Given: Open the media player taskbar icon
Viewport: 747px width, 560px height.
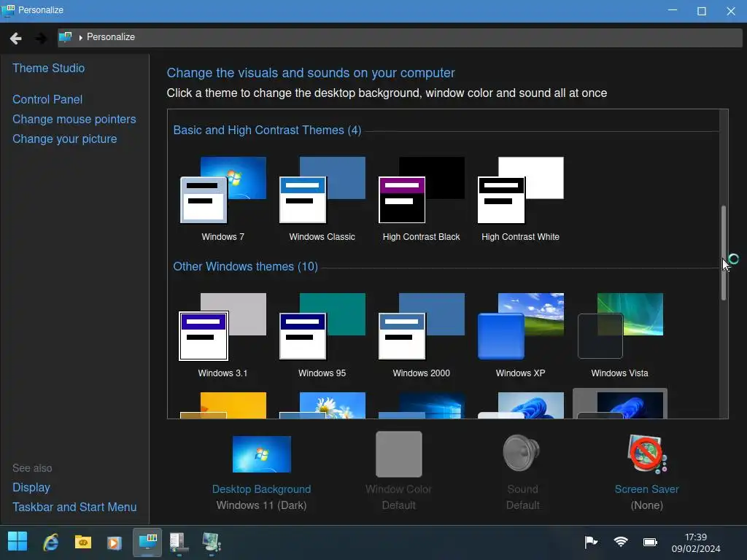Looking at the screenshot, I should coord(115,542).
